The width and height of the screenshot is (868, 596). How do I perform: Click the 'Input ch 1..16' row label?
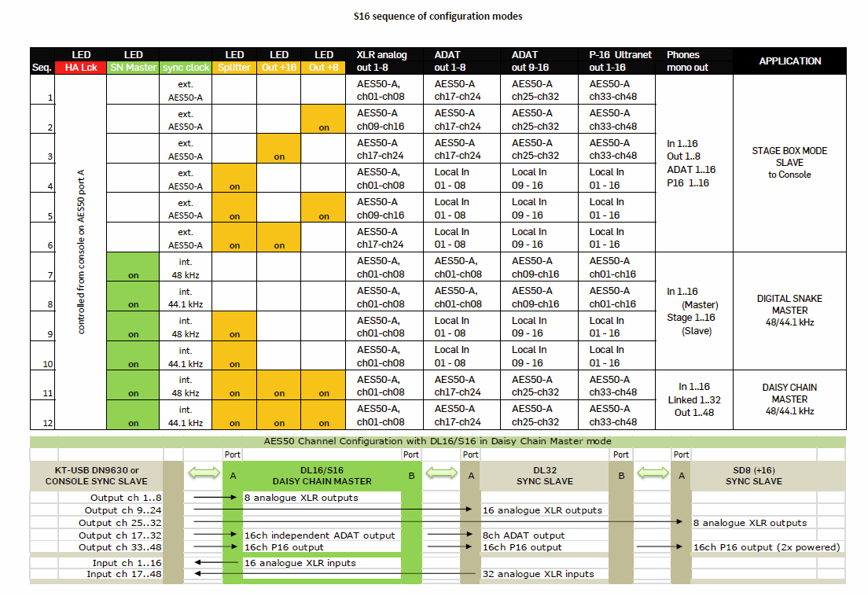pos(127,563)
